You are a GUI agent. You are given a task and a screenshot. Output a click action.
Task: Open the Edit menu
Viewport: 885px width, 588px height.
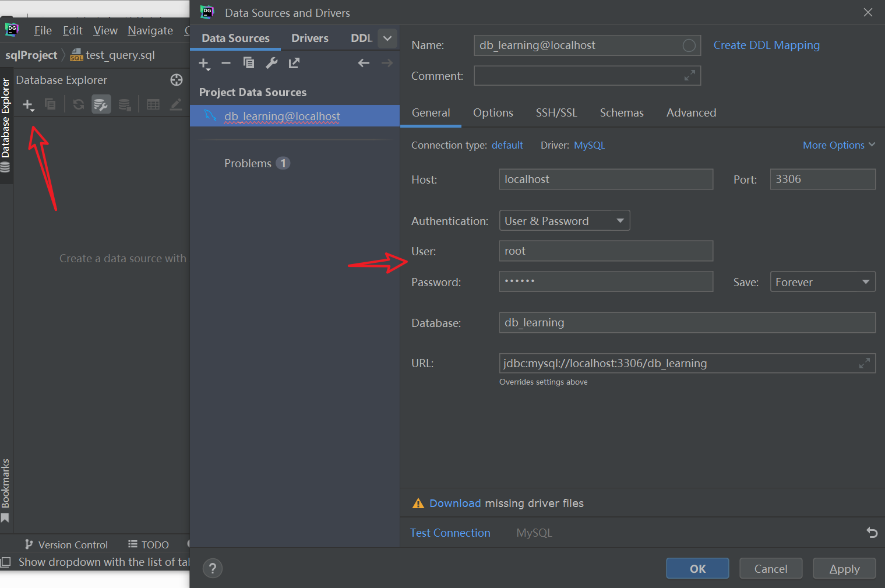coord(73,31)
